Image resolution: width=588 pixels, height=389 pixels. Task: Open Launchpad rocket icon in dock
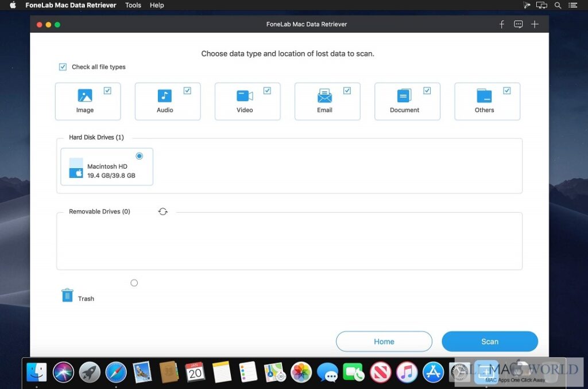click(x=90, y=372)
